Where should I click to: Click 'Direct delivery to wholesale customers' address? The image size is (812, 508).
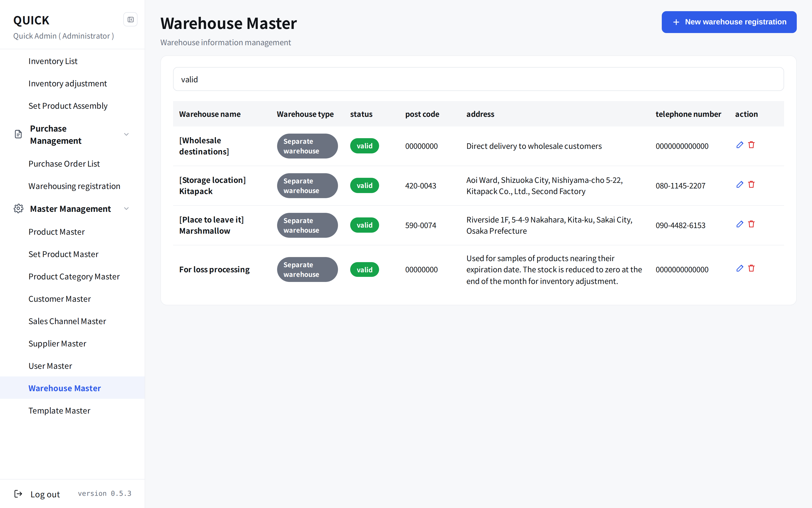[534, 146]
